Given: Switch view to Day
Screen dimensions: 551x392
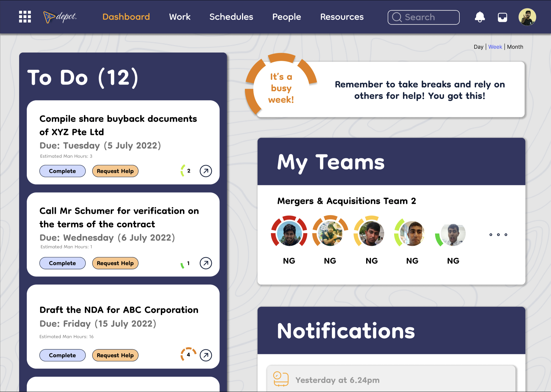Looking at the screenshot, I should coord(478,47).
